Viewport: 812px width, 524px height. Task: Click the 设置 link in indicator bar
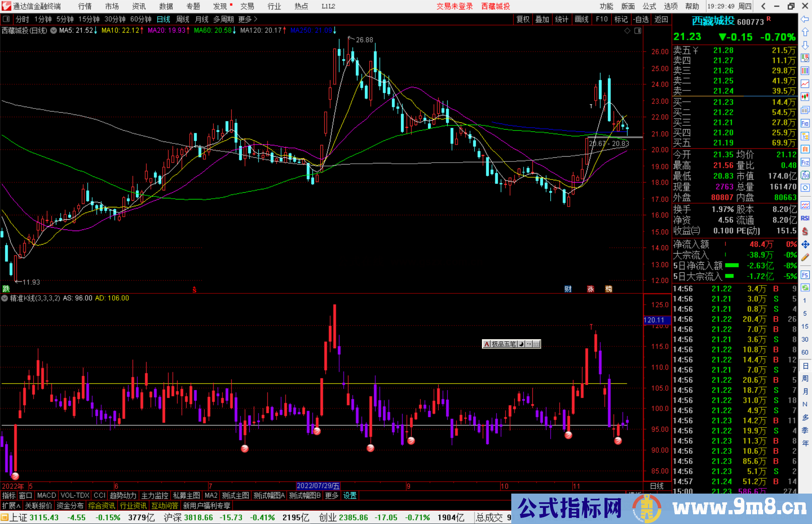350,495
